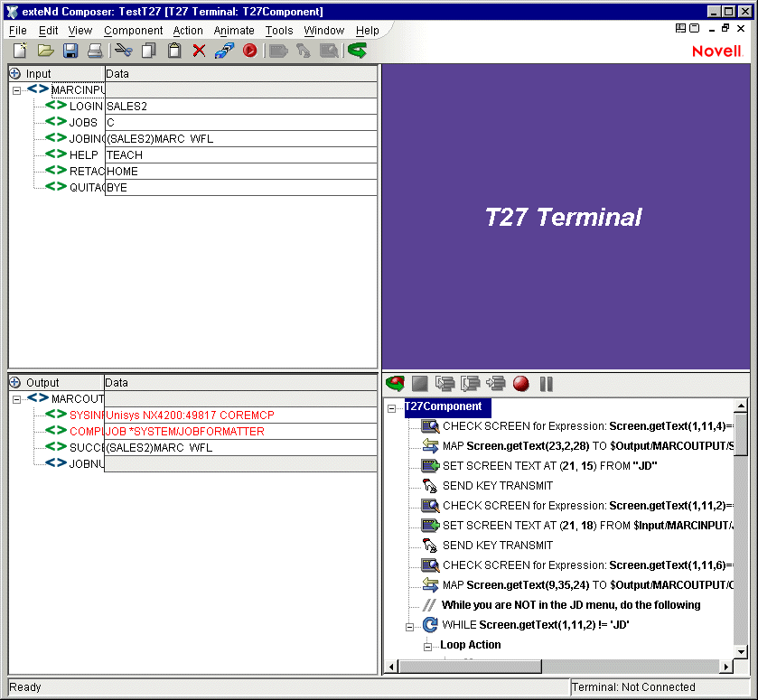Click the action pane scroll down arrow
Image resolution: width=758 pixels, height=700 pixels.
741,651
